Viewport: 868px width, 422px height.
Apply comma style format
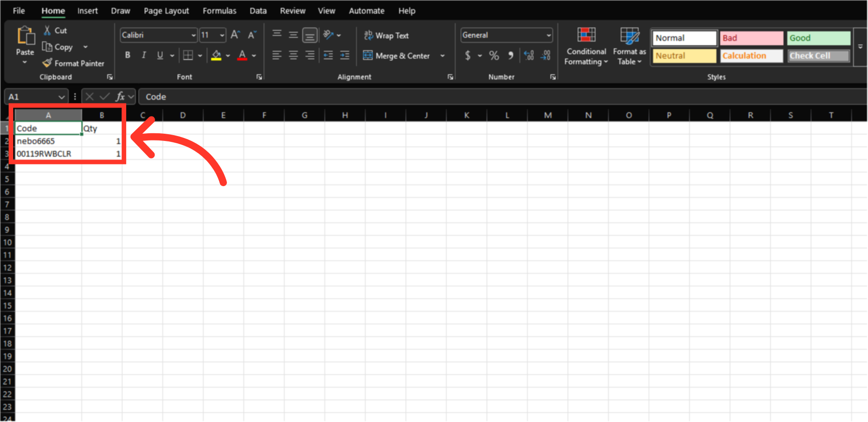pos(511,55)
